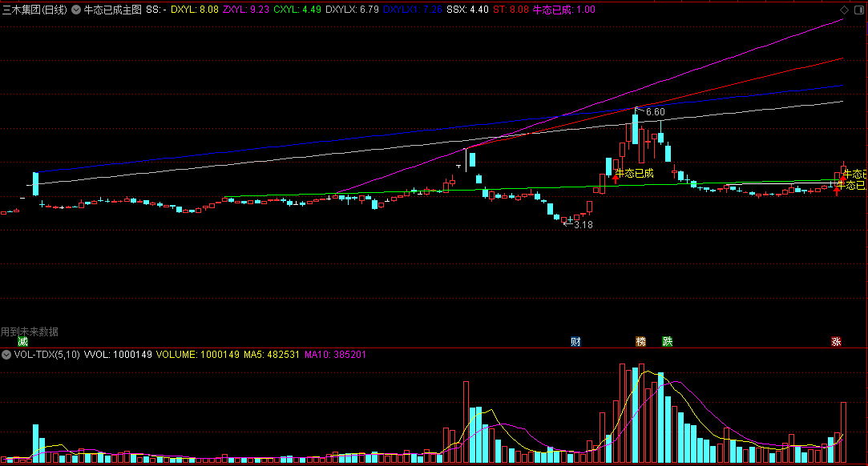Click the red 涨 event marker
The image size is (868, 466).
pyautogui.click(x=836, y=342)
